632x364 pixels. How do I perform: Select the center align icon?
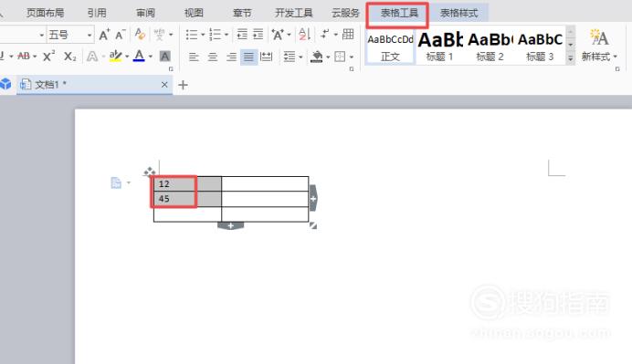tap(213, 57)
